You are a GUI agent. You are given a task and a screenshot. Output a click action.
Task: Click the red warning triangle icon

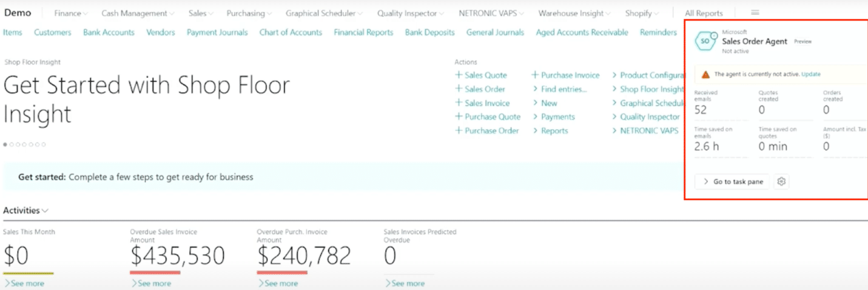(705, 74)
